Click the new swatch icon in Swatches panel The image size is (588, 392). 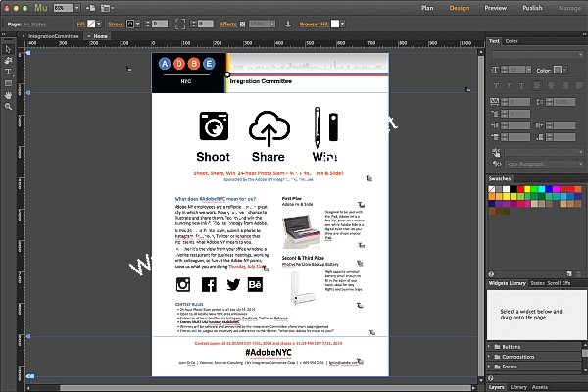click(569, 274)
